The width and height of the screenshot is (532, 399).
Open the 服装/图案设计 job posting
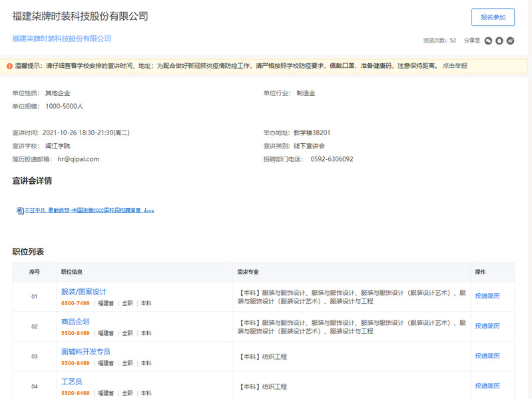(x=84, y=292)
